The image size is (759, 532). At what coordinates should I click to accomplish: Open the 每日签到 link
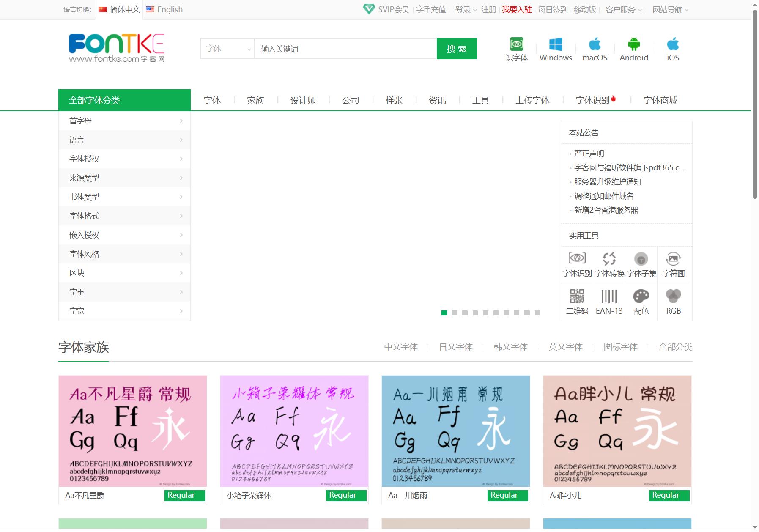[553, 10]
